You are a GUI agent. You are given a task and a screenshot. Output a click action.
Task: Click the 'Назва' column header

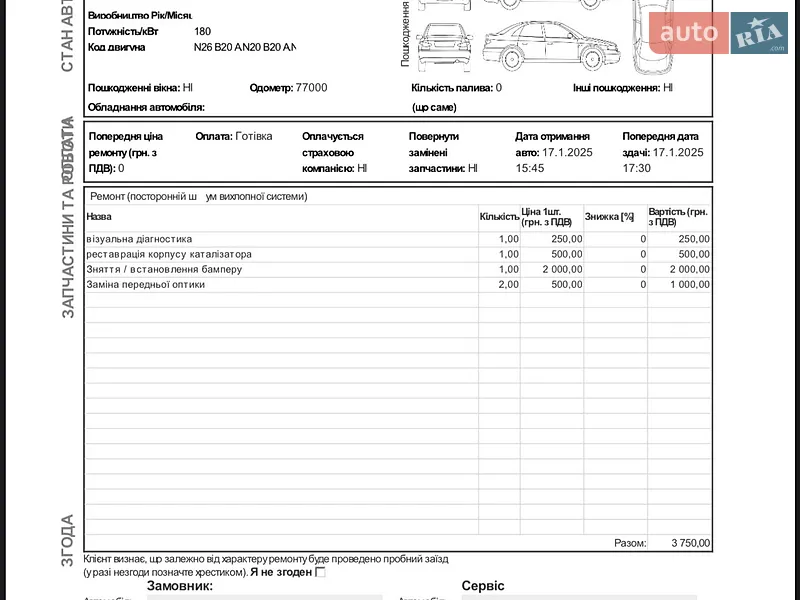click(x=99, y=216)
